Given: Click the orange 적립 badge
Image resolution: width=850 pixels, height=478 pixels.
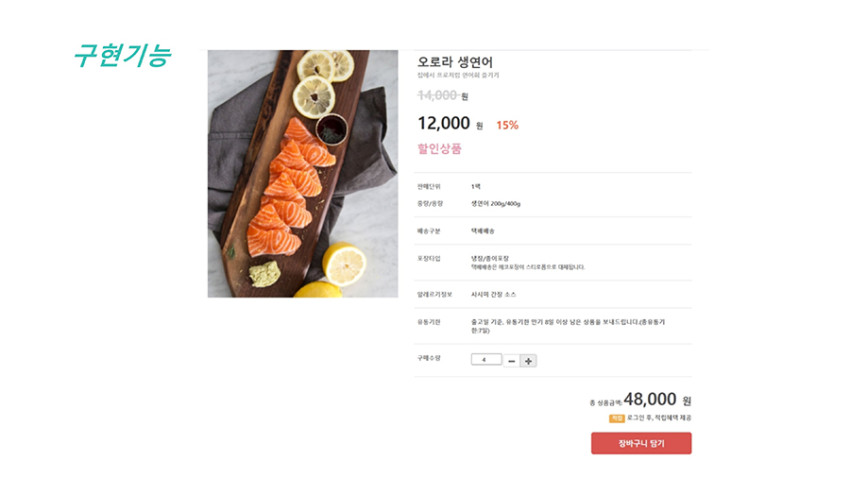Looking at the screenshot, I should (617, 418).
